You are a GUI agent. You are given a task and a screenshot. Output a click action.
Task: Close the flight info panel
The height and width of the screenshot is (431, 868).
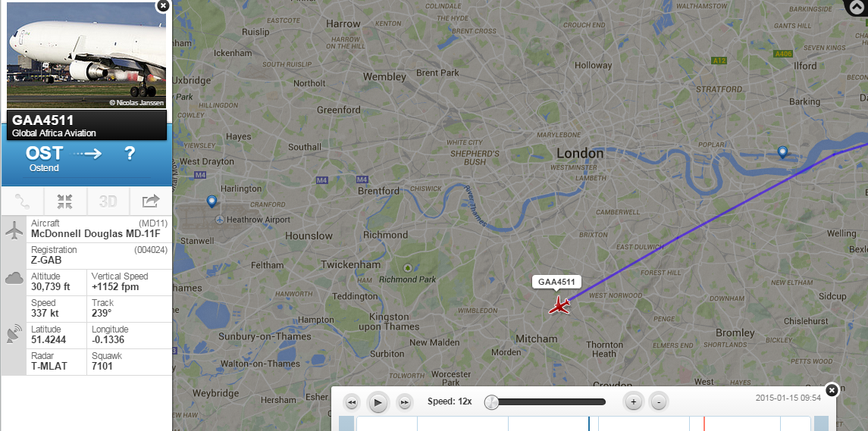pyautogui.click(x=163, y=5)
